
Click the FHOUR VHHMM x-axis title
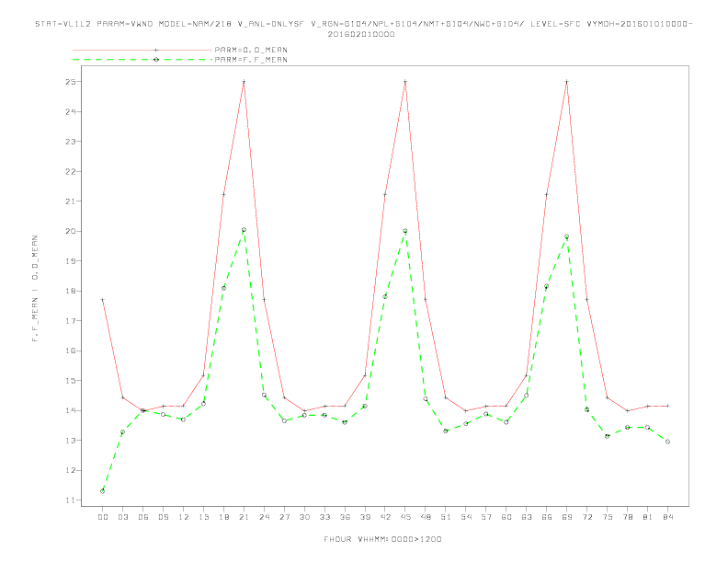(382, 539)
